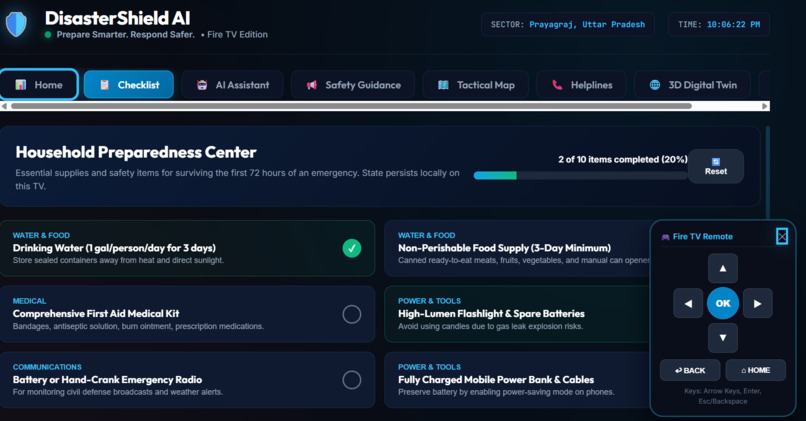The width and height of the screenshot is (806, 421).
Task: Click the left scrollbar arrow under tabs
Action: [x=4, y=106]
